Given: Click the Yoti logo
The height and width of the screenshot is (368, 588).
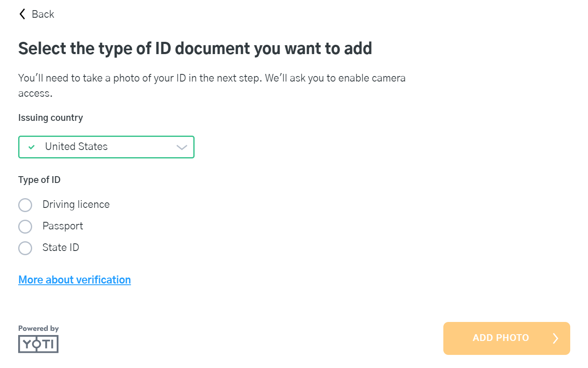Looking at the screenshot, I should (x=38, y=344).
